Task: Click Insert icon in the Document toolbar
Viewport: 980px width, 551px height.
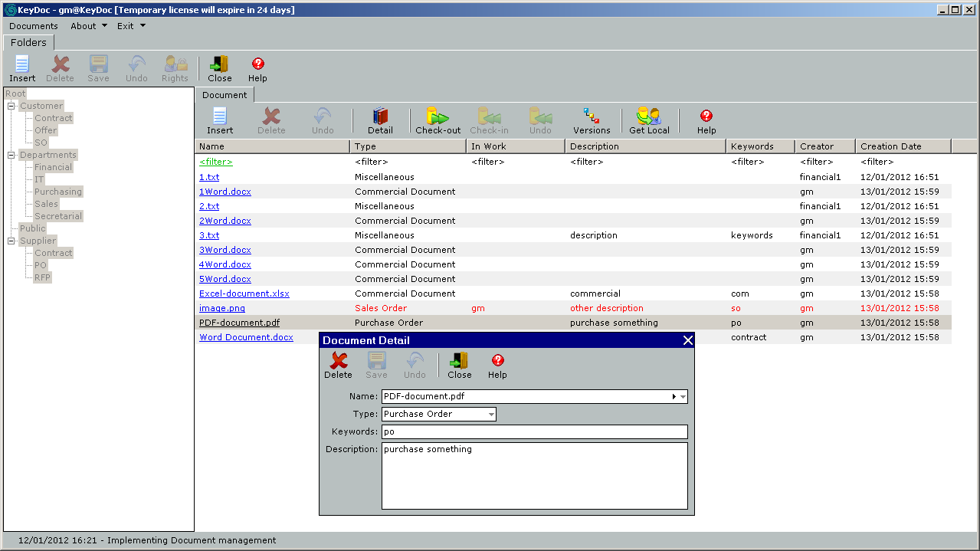Action: pyautogui.click(x=220, y=117)
